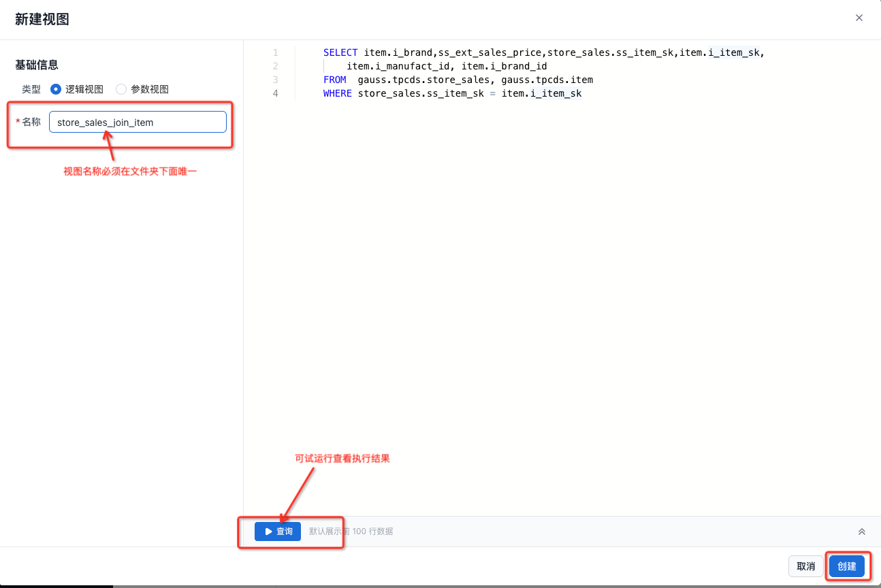Click line number 1 in SQL editor

[275, 52]
